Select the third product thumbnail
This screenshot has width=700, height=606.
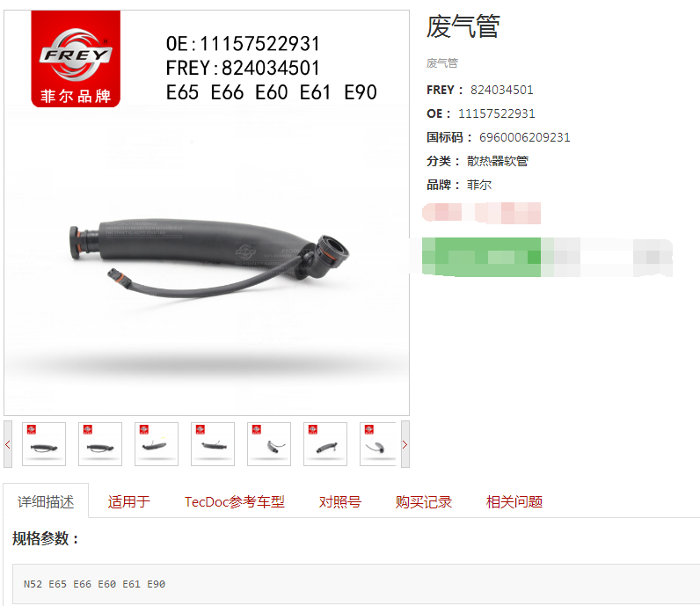(157, 444)
